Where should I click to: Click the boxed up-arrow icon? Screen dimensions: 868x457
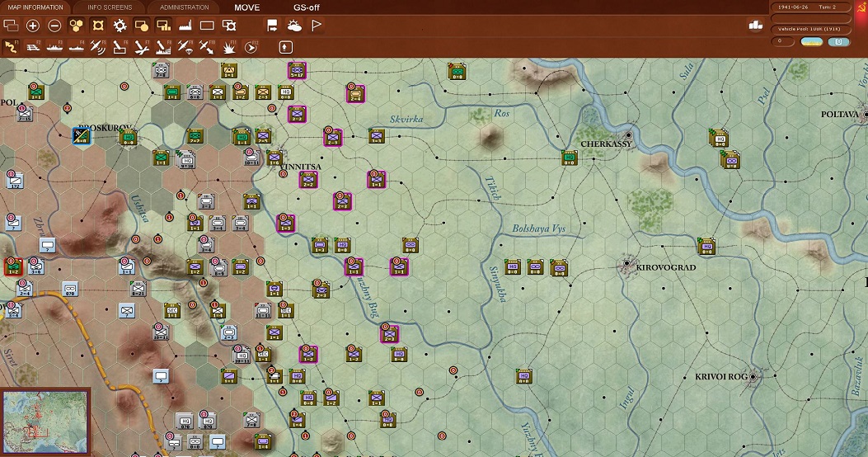(x=285, y=47)
